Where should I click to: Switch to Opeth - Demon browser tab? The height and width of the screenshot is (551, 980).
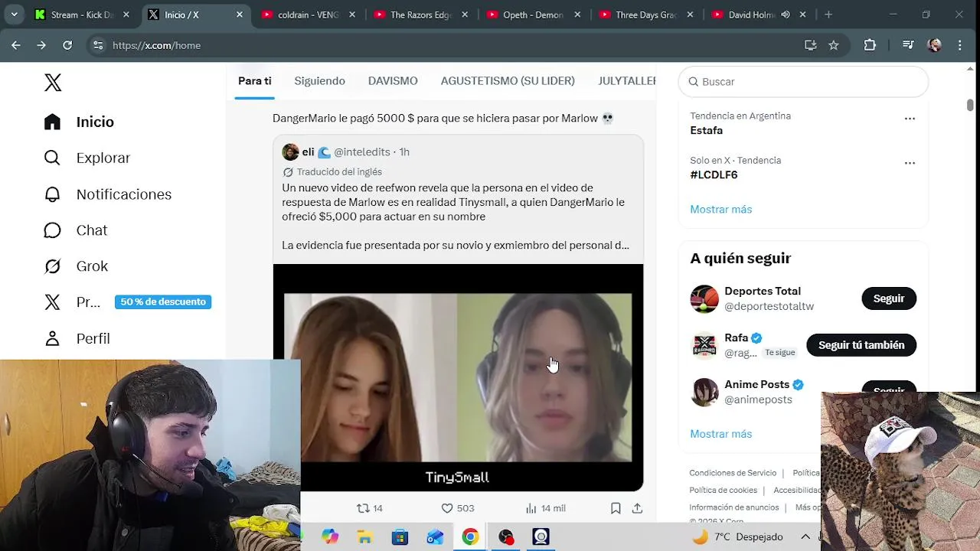534,15
